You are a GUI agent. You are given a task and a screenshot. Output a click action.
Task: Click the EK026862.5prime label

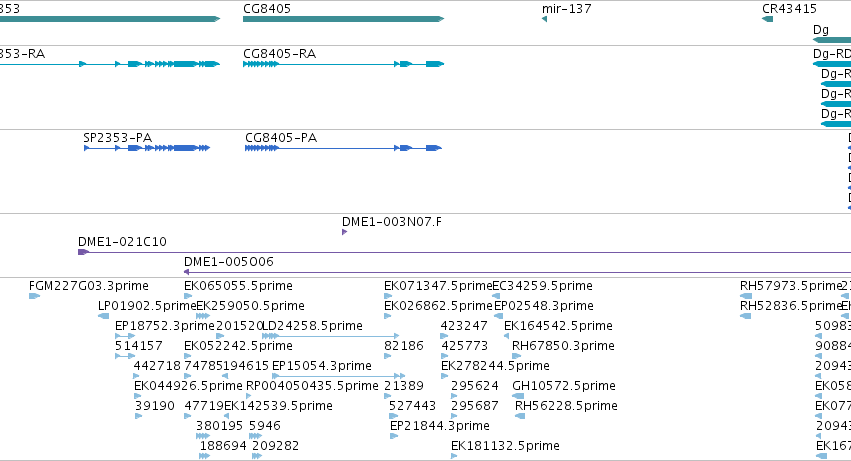point(438,306)
